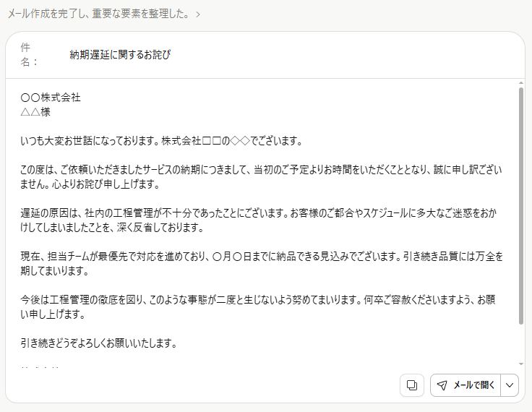Click the scrollbar down arrow of the email body

(520, 364)
